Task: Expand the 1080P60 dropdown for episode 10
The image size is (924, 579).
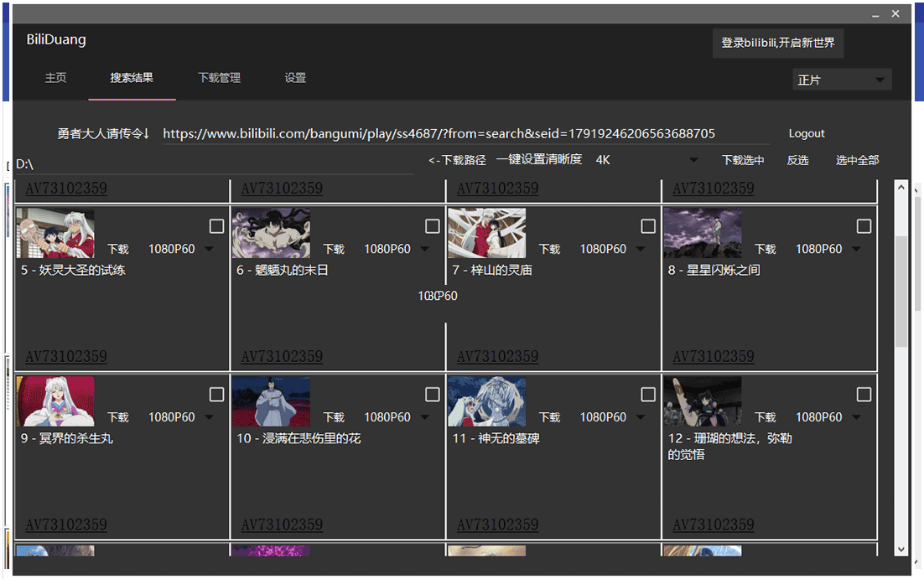Action: (397, 417)
